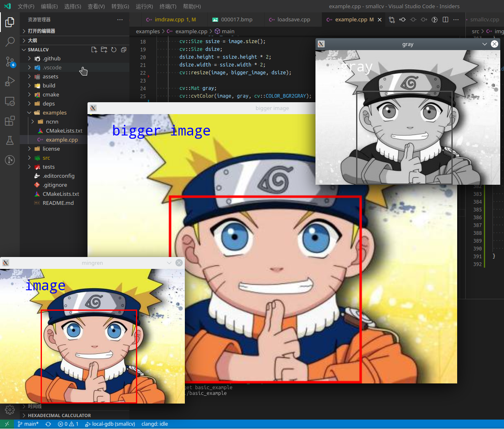Click clangd: idle status item
504x429 pixels.
point(154,424)
